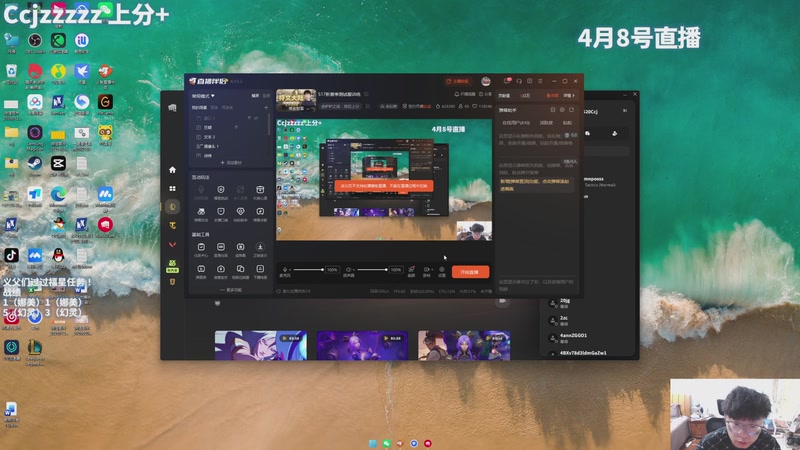Open the shield tool in 互动玩法 second row
The height and width of the screenshot is (450, 800).
(221, 214)
